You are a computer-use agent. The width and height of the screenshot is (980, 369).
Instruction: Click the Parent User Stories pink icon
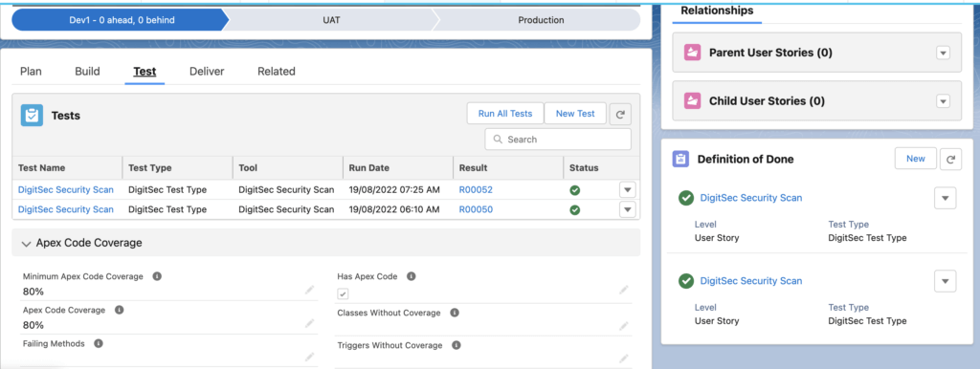click(692, 53)
